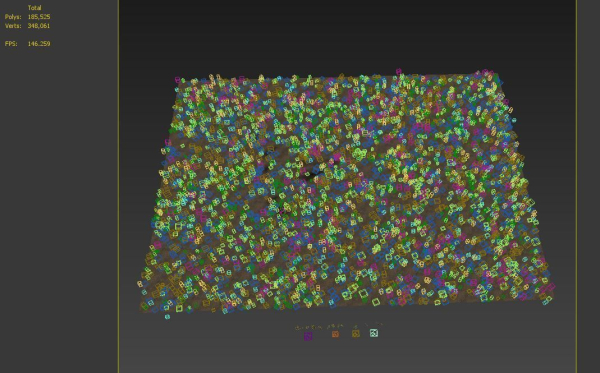Select the purple source box below the terrain
This screenshot has height=373, width=600.
pyautogui.click(x=308, y=336)
